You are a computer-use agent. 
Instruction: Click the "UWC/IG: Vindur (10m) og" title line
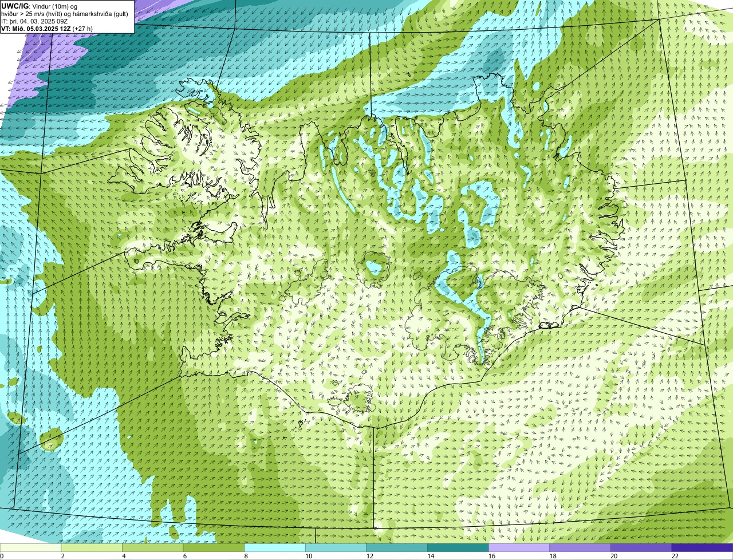(40, 6)
